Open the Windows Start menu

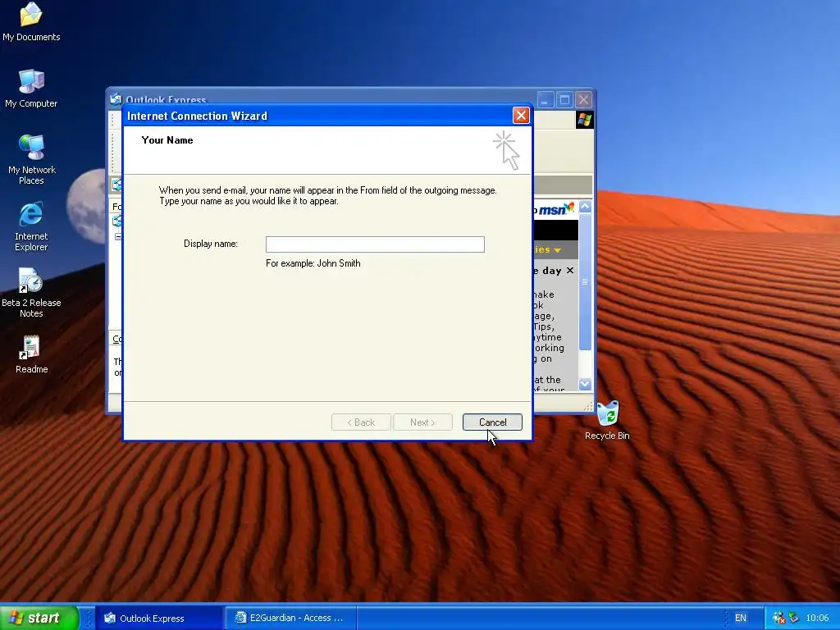click(39, 618)
